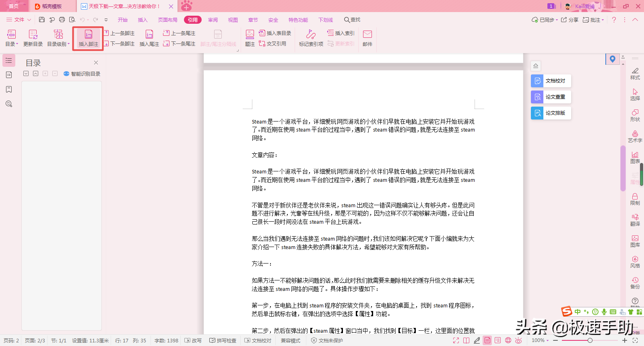Click the Paper Check (论文查重) button
Viewport: 644px width, 346px height.
click(x=551, y=97)
